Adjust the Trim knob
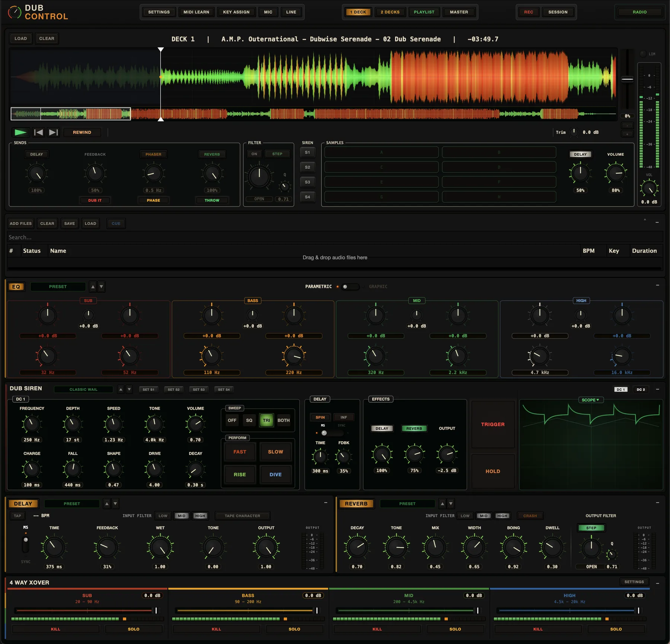This screenshot has width=670, height=644. click(x=574, y=132)
